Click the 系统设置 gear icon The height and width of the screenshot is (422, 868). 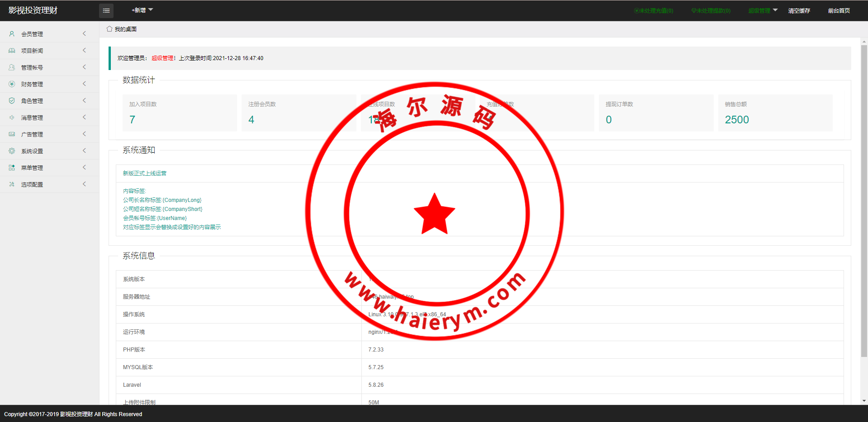pyautogui.click(x=12, y=151)
